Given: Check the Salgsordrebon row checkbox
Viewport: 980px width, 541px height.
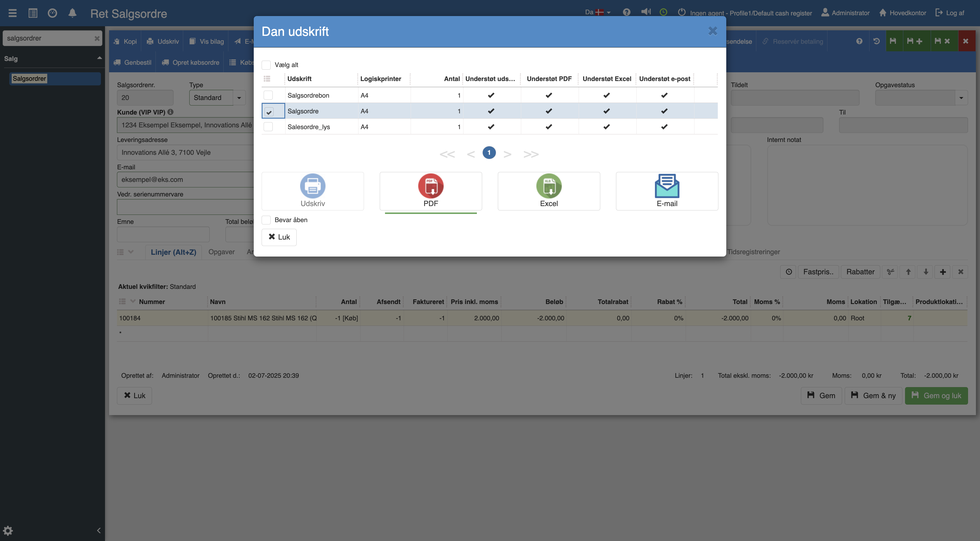Looking at the screenshot, I should tap(268, 95).
